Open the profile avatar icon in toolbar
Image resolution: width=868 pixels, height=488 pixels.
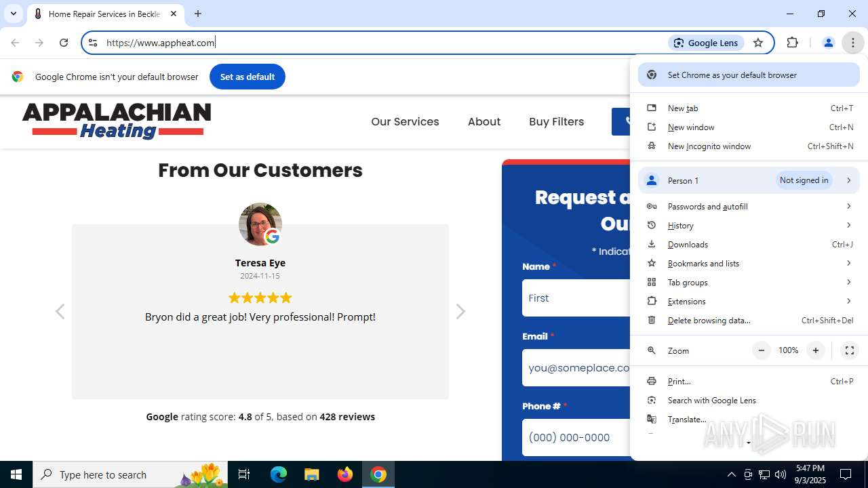point(828,43)
